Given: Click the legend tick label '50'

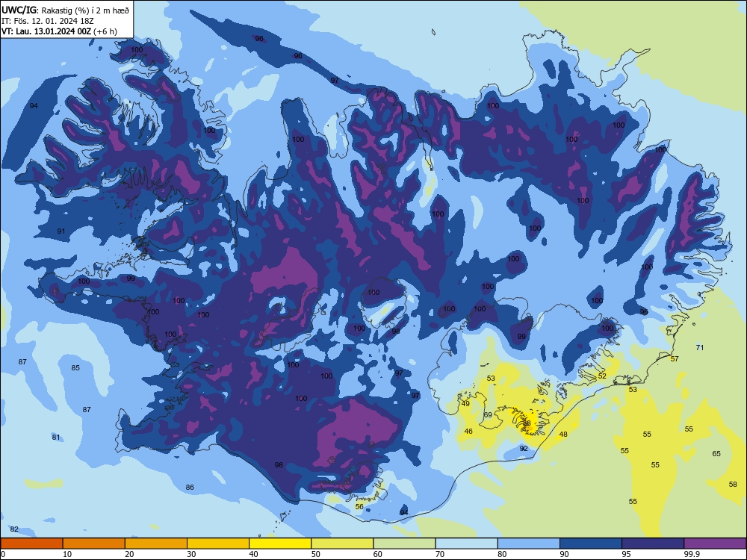Looking at the screenshot, I should pyautogui.click(x=316, y=554).
